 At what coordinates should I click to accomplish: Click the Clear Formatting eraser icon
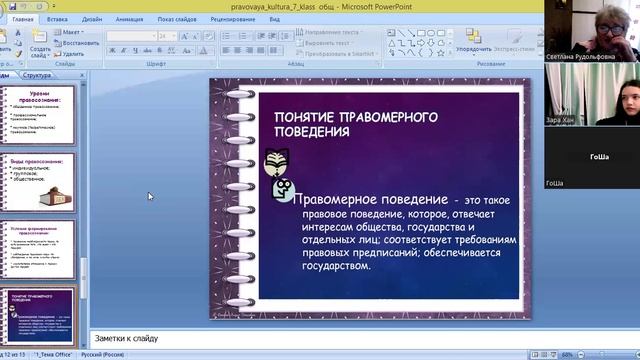coord(209,36)
